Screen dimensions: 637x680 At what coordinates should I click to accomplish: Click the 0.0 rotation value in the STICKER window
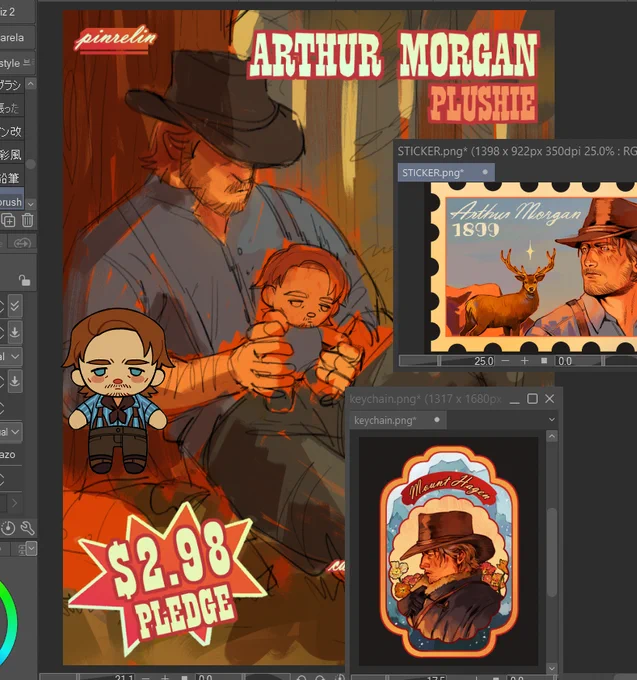(565, 361)
